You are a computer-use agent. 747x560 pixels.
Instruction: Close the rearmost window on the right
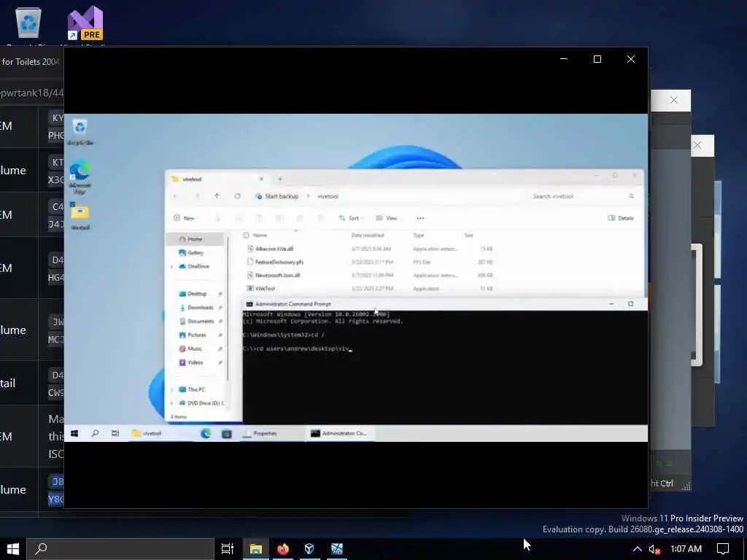click(x=697, y=145)
